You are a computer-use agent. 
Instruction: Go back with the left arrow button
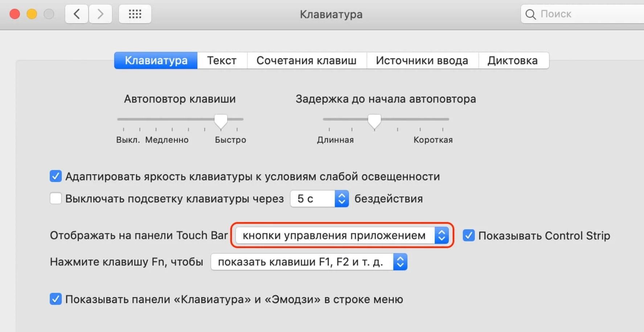click(77, 14)
